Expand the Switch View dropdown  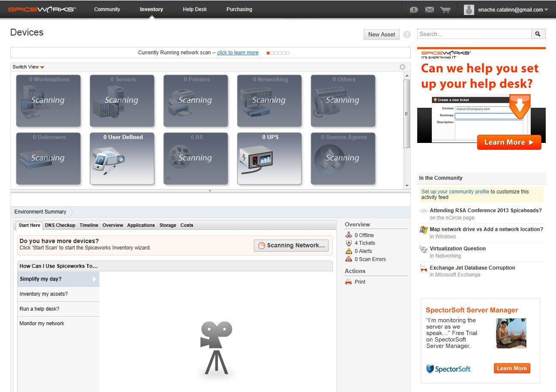(x=28, y=67)
